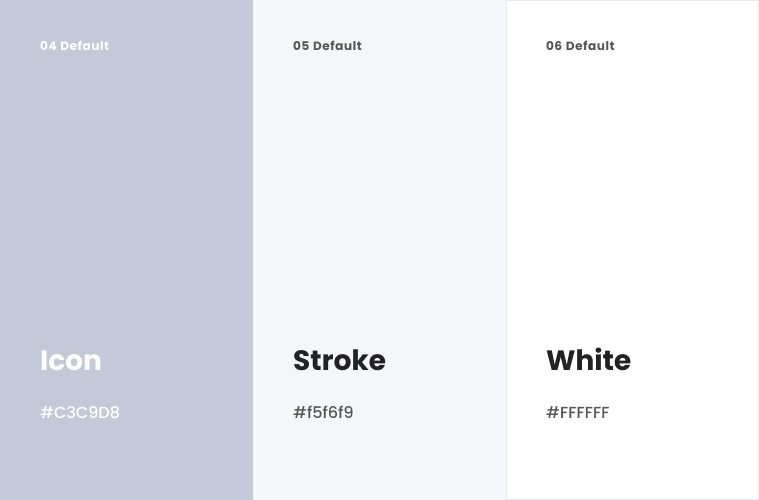Image resolution: width=759 pixels, height=500 pixels.
Task: Select the Stroke color swatch
Action: click(x=380, y=250)
